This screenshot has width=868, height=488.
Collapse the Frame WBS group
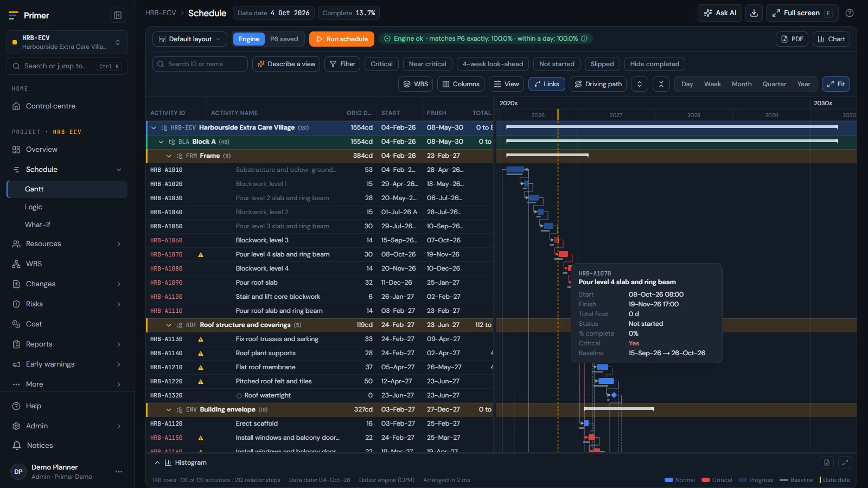click(x=169, y=156)
